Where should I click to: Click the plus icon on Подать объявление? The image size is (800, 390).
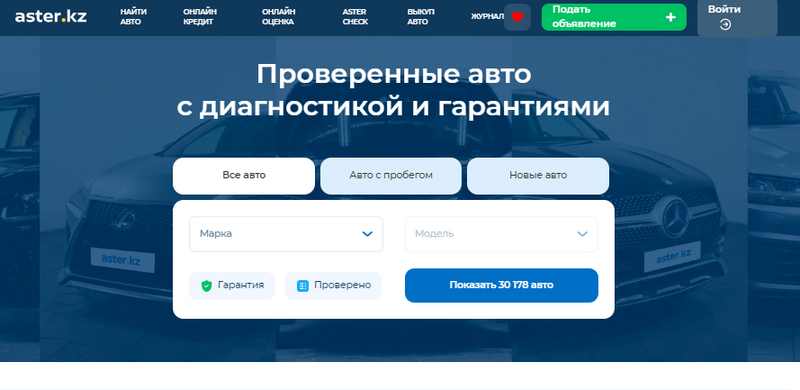click(671, 17)
